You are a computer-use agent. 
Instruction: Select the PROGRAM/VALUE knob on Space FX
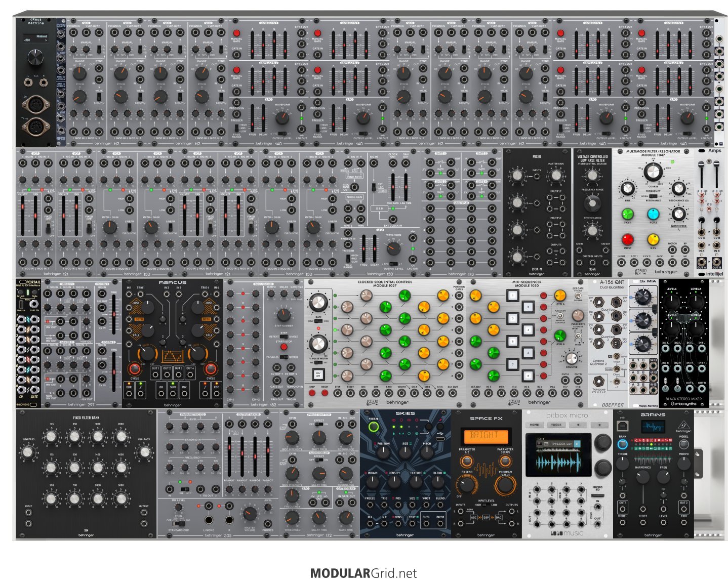coord(505,485)
